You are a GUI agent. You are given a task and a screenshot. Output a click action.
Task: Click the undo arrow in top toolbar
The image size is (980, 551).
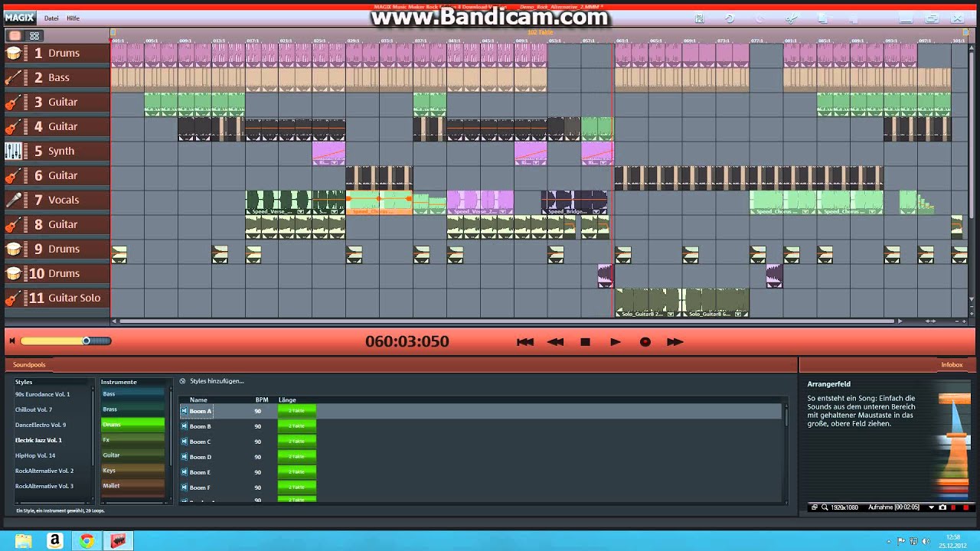(730, 18)
